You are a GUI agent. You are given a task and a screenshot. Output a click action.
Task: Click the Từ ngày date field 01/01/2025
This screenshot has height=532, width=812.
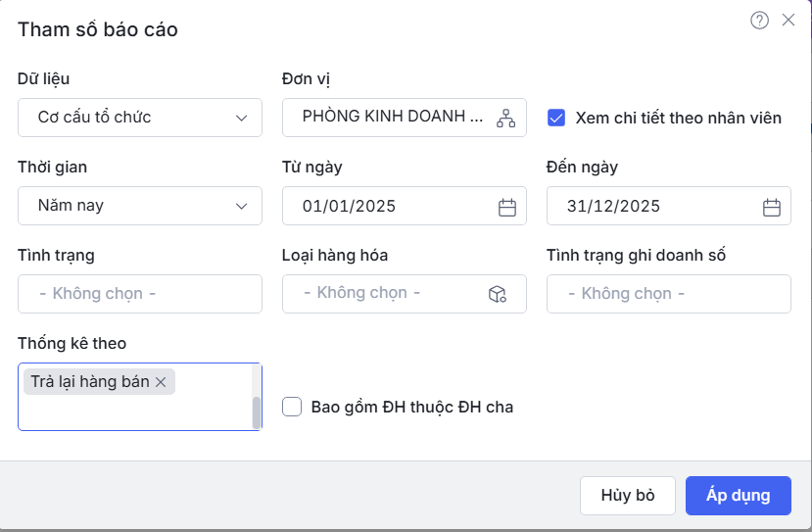click(388, 207)
